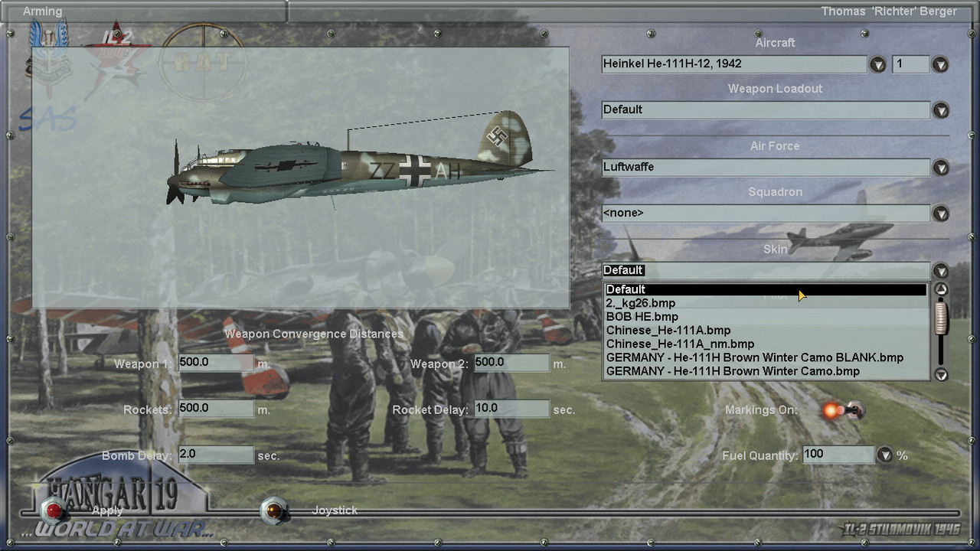This screenshot has height=551, width=980.
Task: Click the Weapon Loadout Default field
Action: (x=766, y=110)
